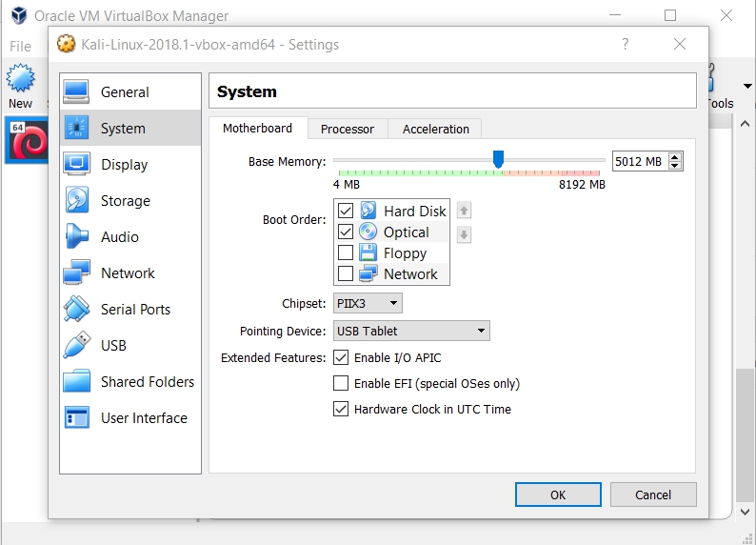Click the Base Memory slider handle

pos(498,159)
